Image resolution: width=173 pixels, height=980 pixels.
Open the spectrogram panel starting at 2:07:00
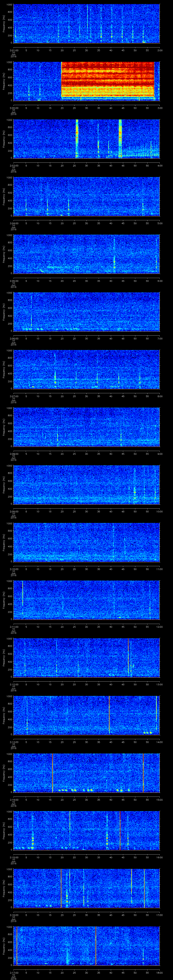[87, 369]
